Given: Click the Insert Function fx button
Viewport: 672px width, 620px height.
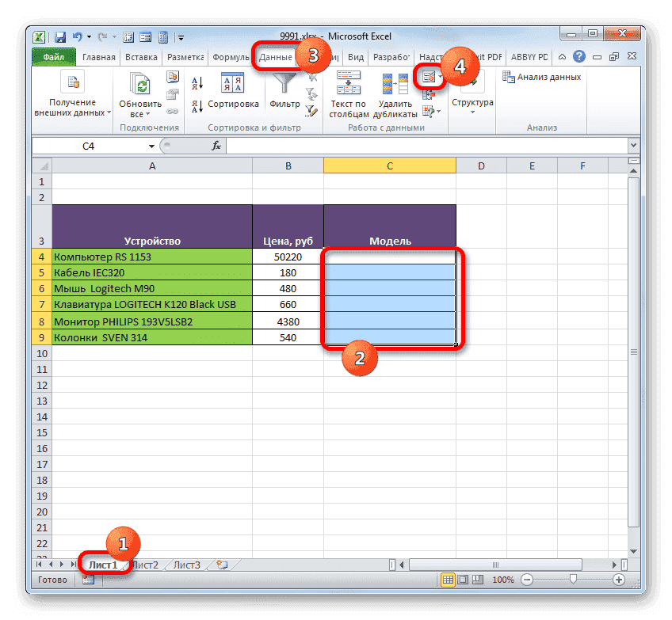Looking at the screenshot, I should pyautogui.click(x=216, y=146).
